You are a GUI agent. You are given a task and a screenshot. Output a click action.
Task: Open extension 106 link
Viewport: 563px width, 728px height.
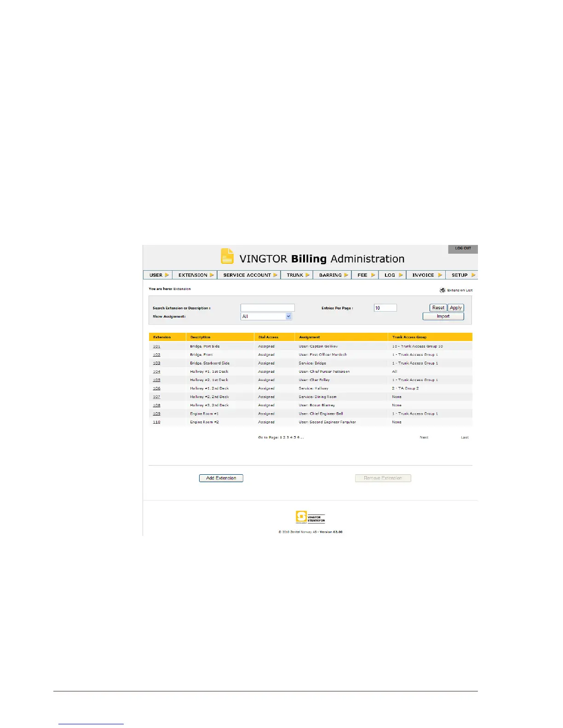[x=157, y=388]
